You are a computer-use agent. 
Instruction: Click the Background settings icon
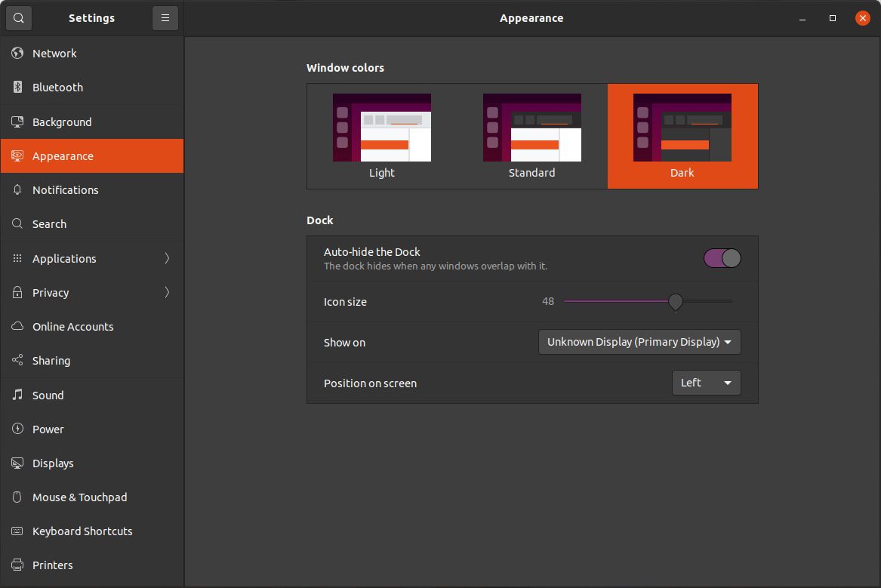click(x=16, y=122)
